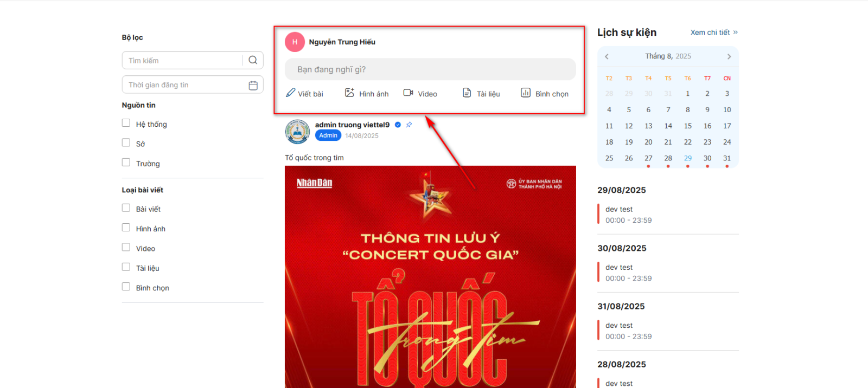Pick day 15 in the August calendar

688,126
